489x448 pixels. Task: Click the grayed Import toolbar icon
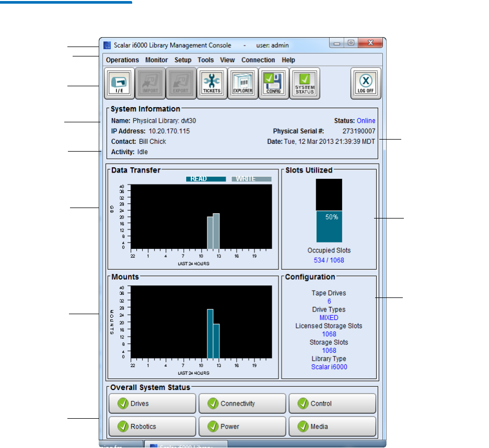(x=150, y=83)
